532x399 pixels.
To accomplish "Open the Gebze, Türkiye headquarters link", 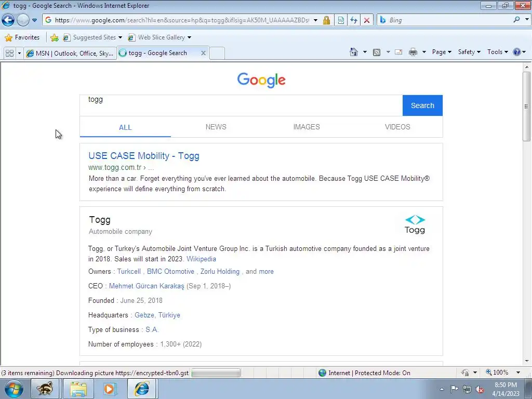I will pyautogui.click(x=157, y=315).
